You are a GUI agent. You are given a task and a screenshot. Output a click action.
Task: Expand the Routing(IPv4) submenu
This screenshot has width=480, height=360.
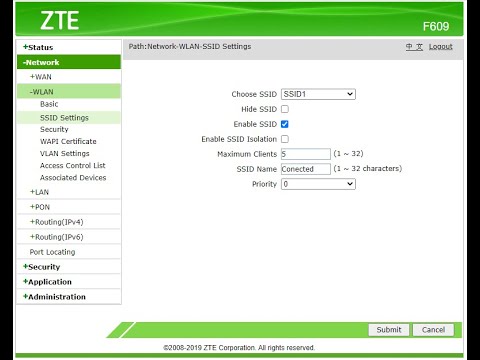pos(57,222)
